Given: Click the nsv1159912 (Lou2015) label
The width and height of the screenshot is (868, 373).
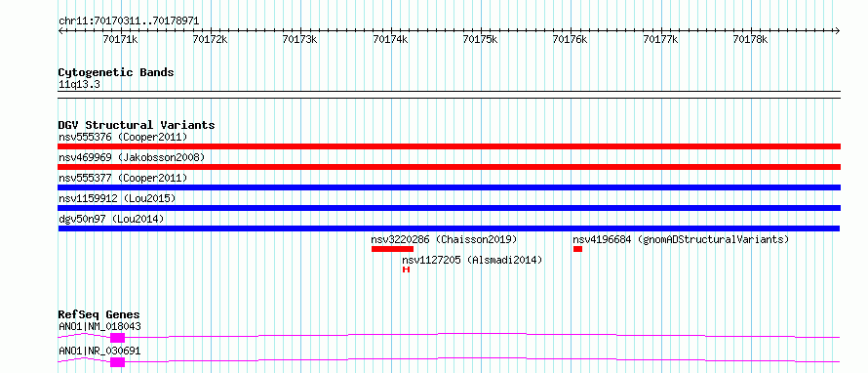Looking at the screenshot, I should pos(117,198).
